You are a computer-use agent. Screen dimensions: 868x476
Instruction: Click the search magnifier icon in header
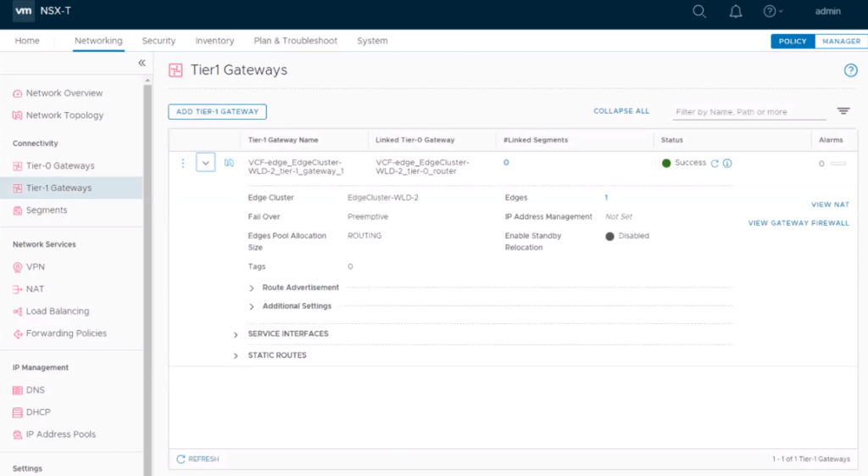[x=698, y=12]
